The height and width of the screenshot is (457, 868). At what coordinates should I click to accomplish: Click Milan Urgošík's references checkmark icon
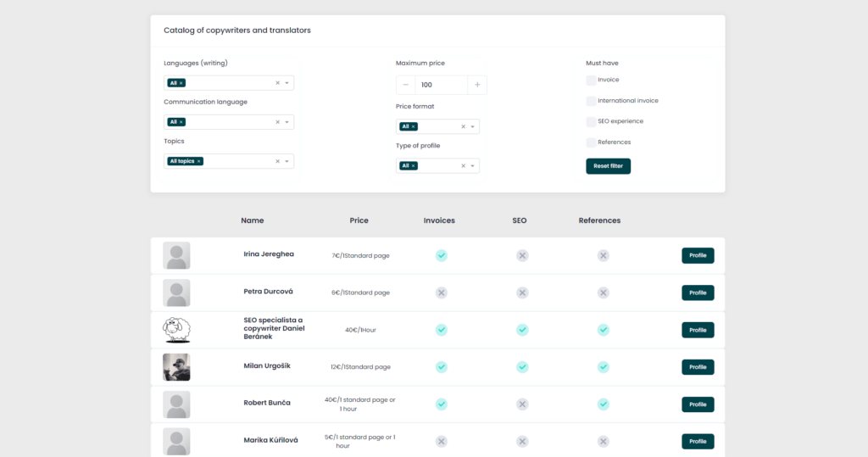603,367
